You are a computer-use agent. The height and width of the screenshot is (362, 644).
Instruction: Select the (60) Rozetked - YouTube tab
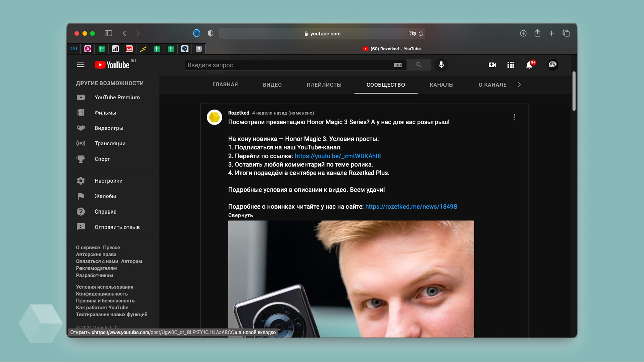(391, 49)
